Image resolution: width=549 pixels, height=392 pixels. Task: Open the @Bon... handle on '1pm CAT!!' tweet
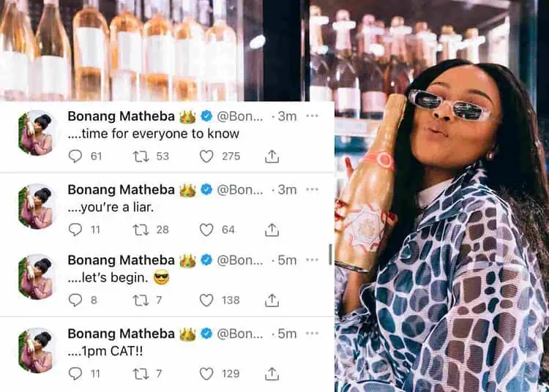(240, 334)
